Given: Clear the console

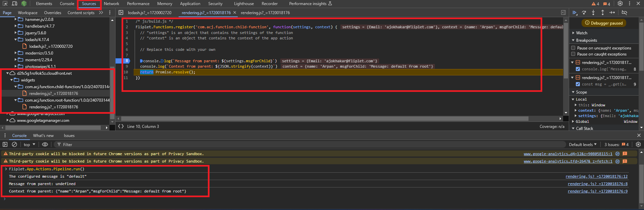Looking at the screenshot, I should [x=14, y=144].
